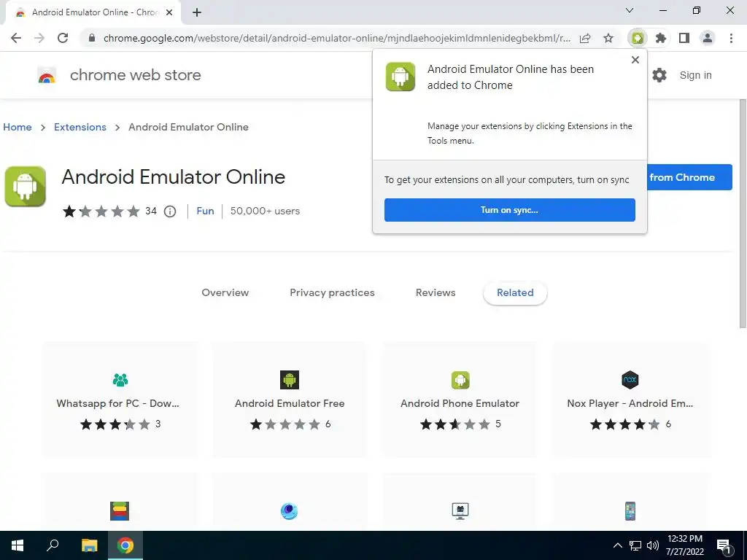The image size is (747, 560).
Task: Click the Whatsapp for PC people icon
Action: 120,379
